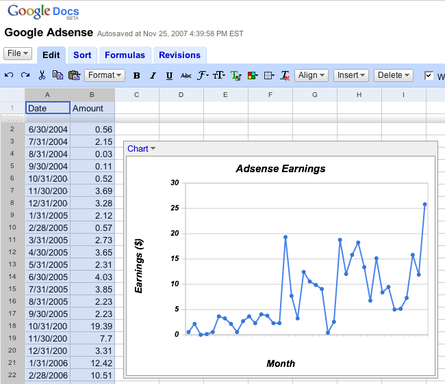
Task: Select cell with value 12.42
Action: (x=92, y=363)
